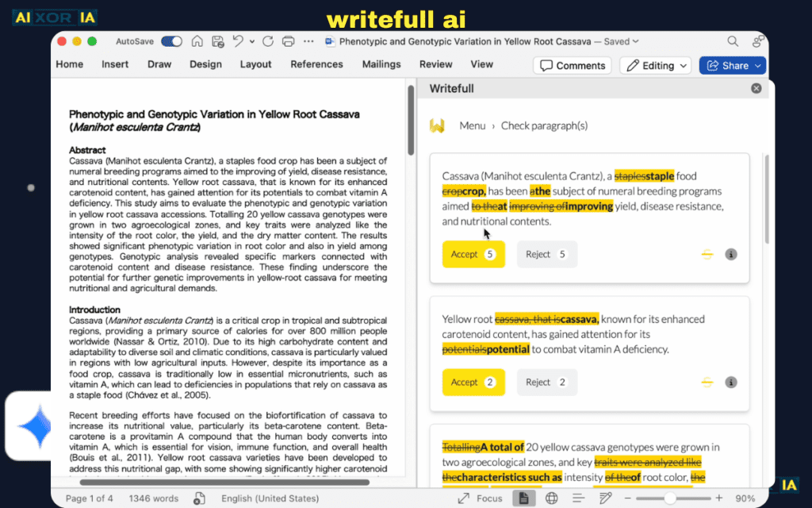Accept all 5 suggestions on the first card
This screenshot has height=508, width=812.
pyautogui.click(x=473, y=254)
